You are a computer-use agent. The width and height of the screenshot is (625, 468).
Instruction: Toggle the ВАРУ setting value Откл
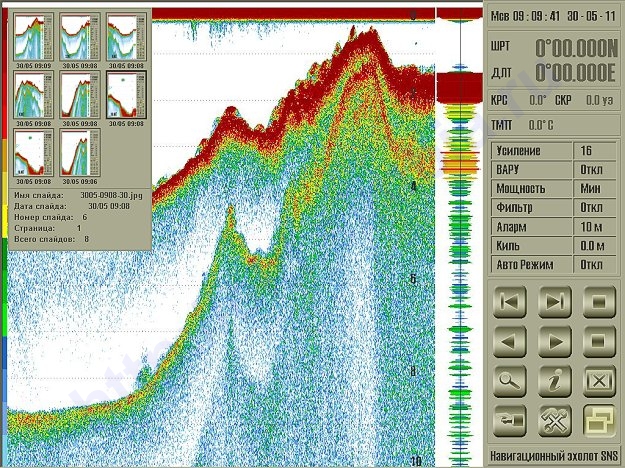[594, 169]
